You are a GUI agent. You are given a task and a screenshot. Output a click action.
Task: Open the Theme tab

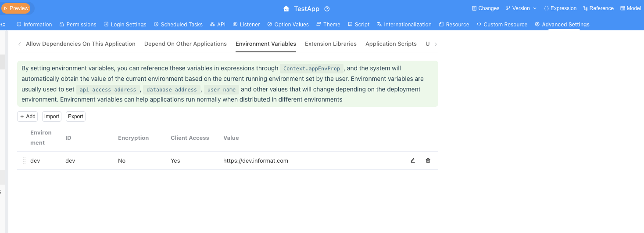coord(328,25)
